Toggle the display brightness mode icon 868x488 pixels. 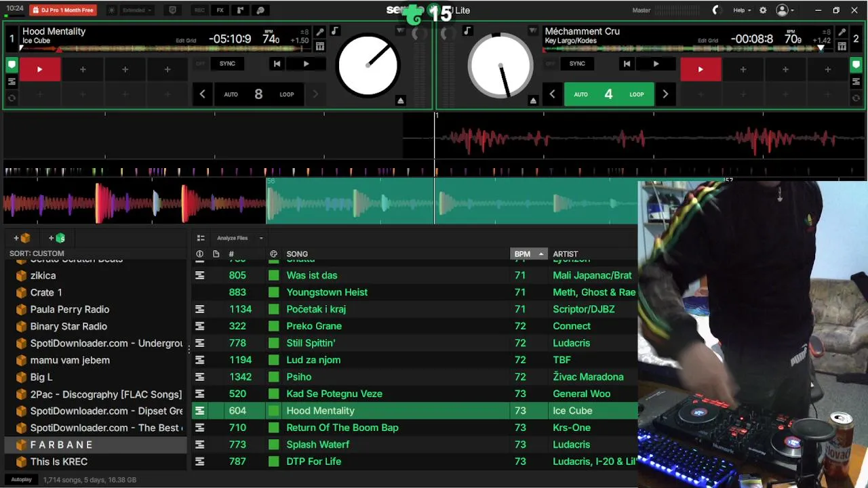click(x=112, y=10)
